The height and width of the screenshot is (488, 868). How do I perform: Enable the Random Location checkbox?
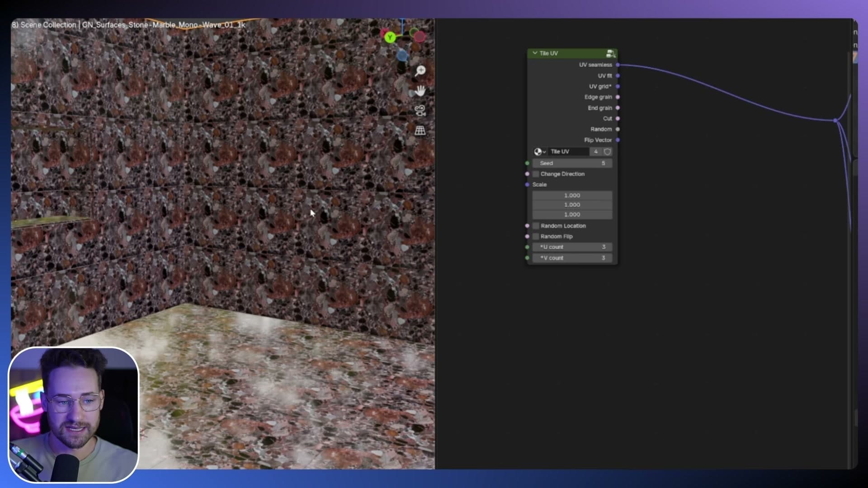tap(536, 225)
